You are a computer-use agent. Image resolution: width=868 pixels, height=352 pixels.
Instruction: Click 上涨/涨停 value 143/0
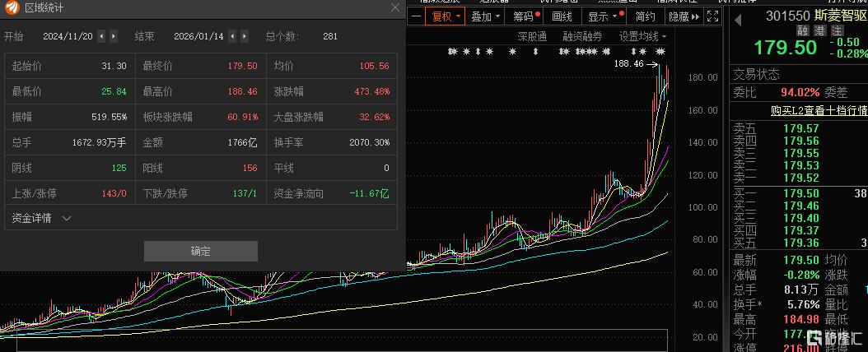tap(114, 194)
